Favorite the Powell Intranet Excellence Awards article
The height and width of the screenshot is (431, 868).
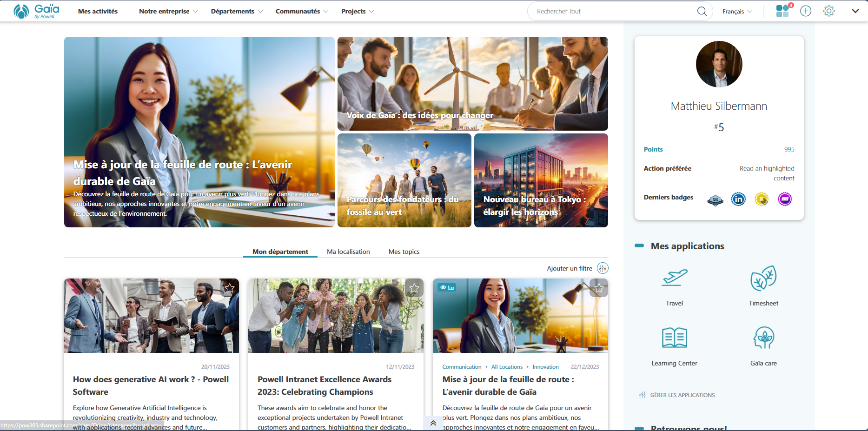414,288
